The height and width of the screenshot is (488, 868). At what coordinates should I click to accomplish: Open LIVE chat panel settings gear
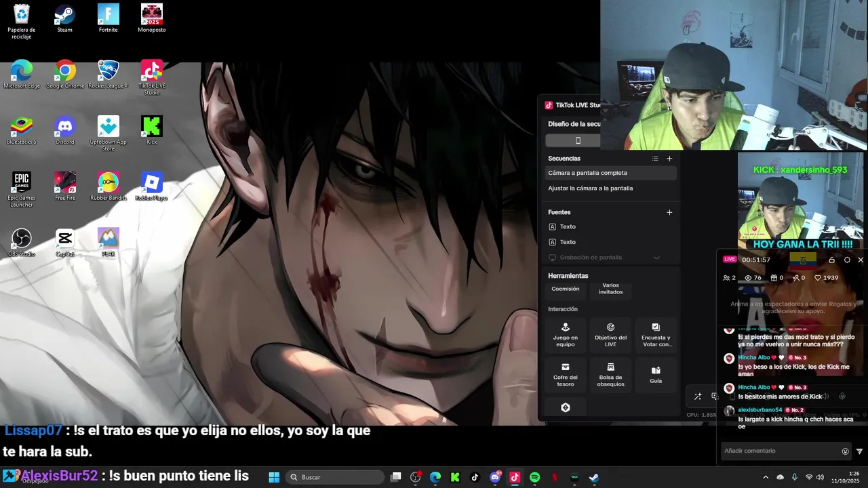pos(847,260)
